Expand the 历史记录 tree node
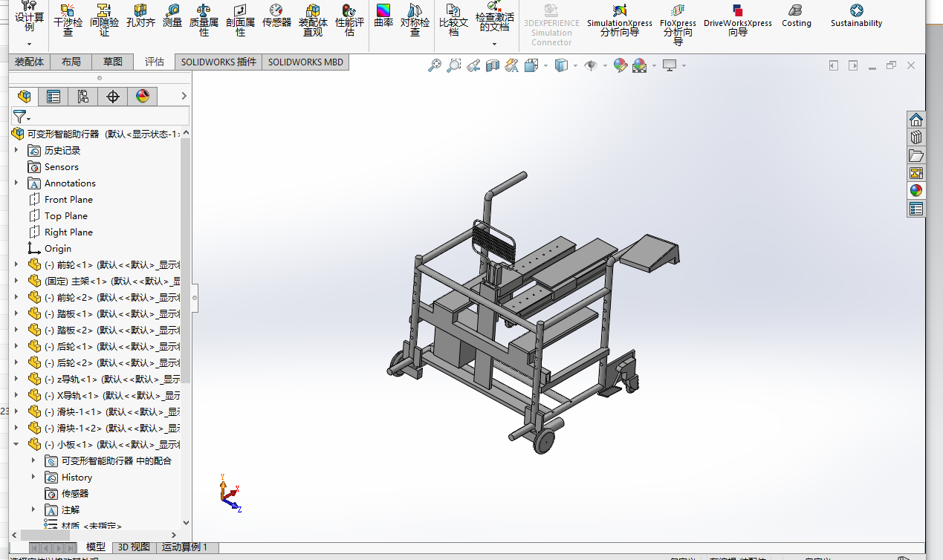This screenshot has height=560, width=943. pyautogui.click(x=16, y=150)
